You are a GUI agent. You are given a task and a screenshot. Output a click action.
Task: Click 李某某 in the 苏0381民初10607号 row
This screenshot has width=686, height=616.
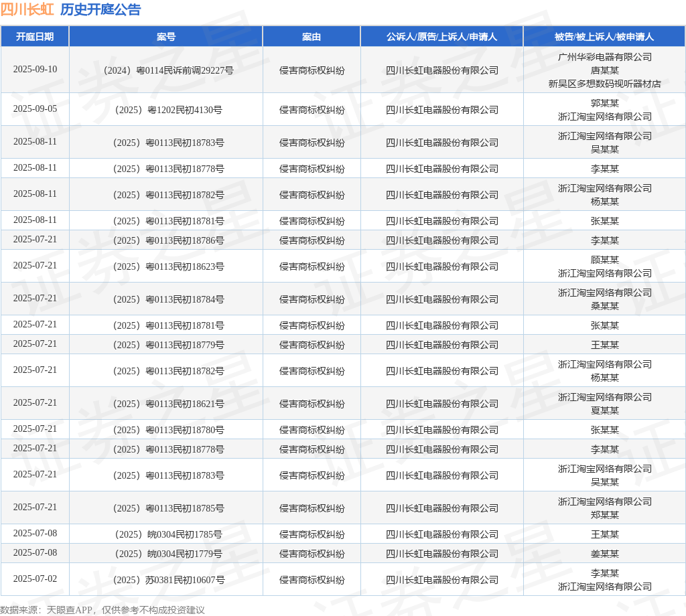(x=605, y=573)
